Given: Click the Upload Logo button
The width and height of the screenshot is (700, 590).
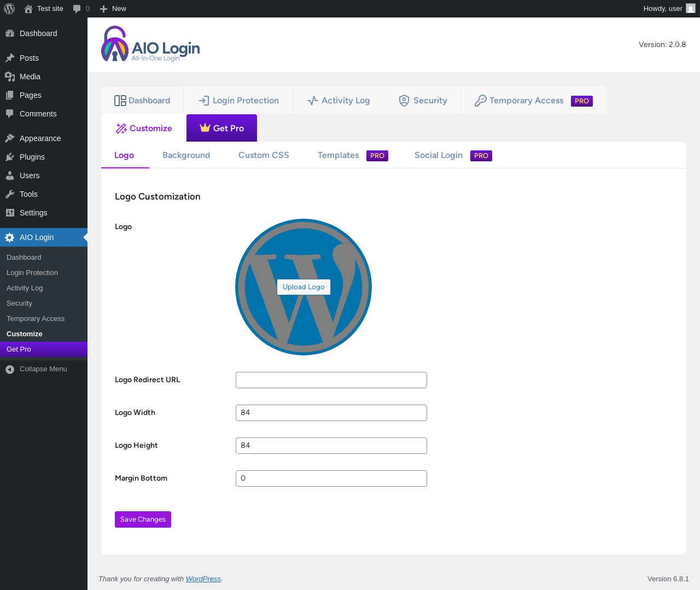Looking at the screenshot, I should pos(304,287).
